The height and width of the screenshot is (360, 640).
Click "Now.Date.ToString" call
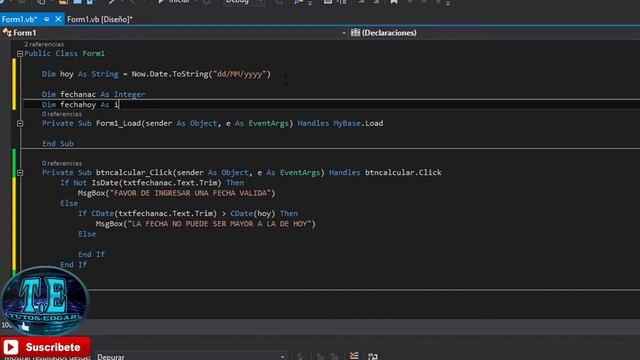[170, 74]
